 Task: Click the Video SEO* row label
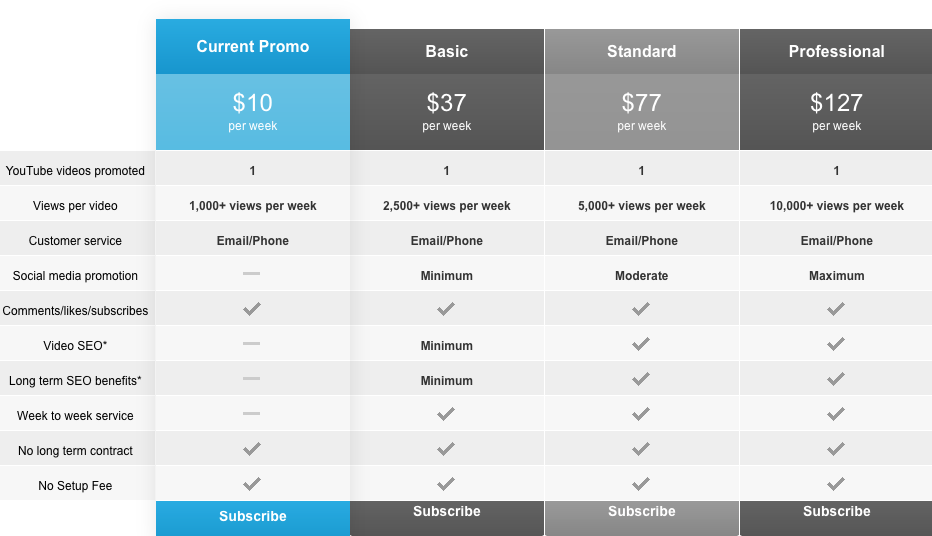(x=75, y=346)
